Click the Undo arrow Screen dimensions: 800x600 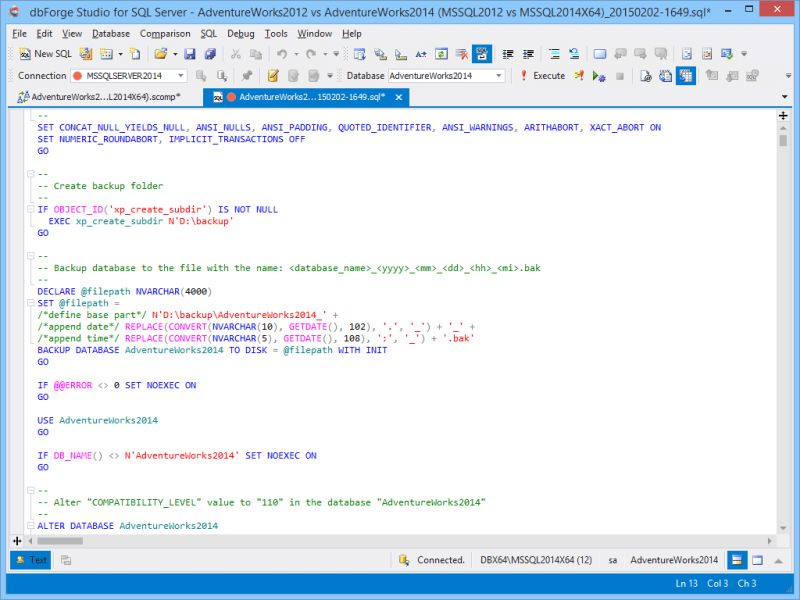[x=282, y=54]
